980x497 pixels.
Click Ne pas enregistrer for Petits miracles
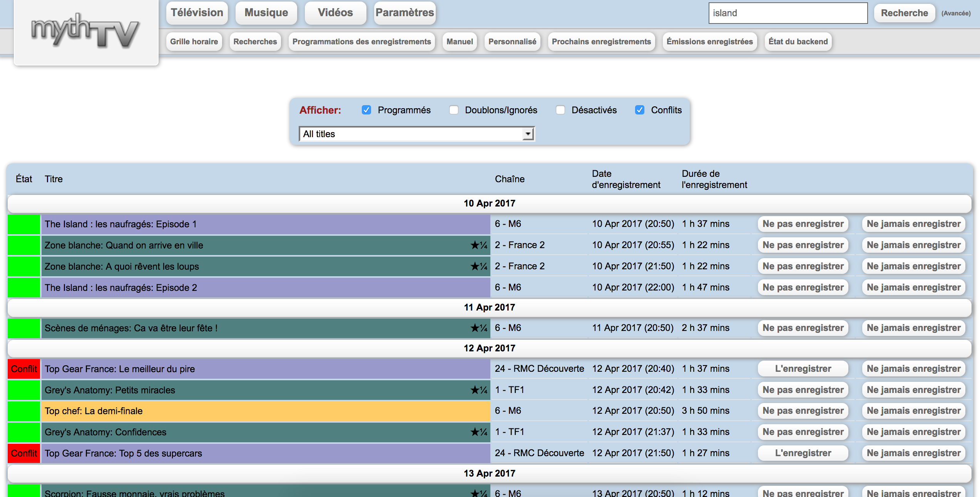[x=803, y=390]
